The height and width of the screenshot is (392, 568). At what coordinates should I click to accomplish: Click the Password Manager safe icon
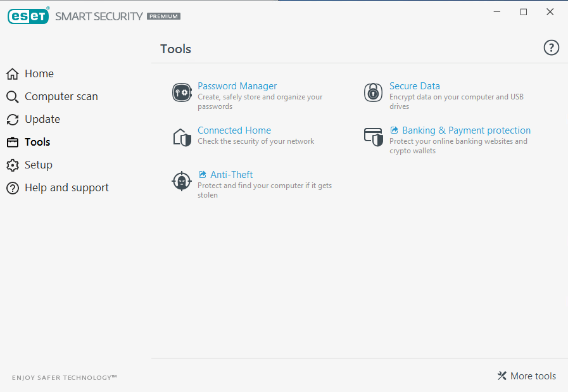[182, 92]
